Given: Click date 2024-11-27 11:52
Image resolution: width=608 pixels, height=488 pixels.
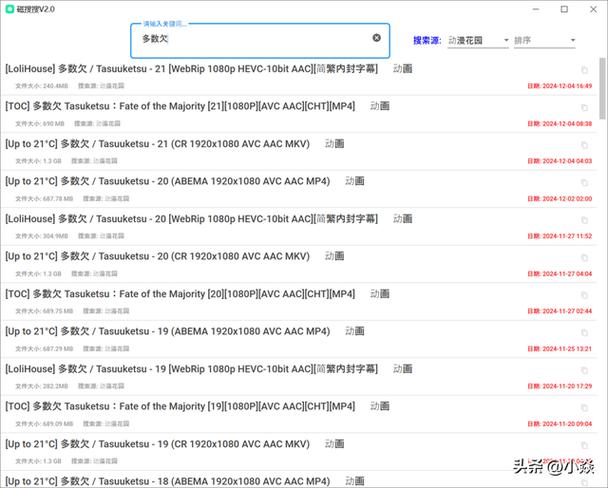Looking at the screenshot, I should (x=560, y=236).
